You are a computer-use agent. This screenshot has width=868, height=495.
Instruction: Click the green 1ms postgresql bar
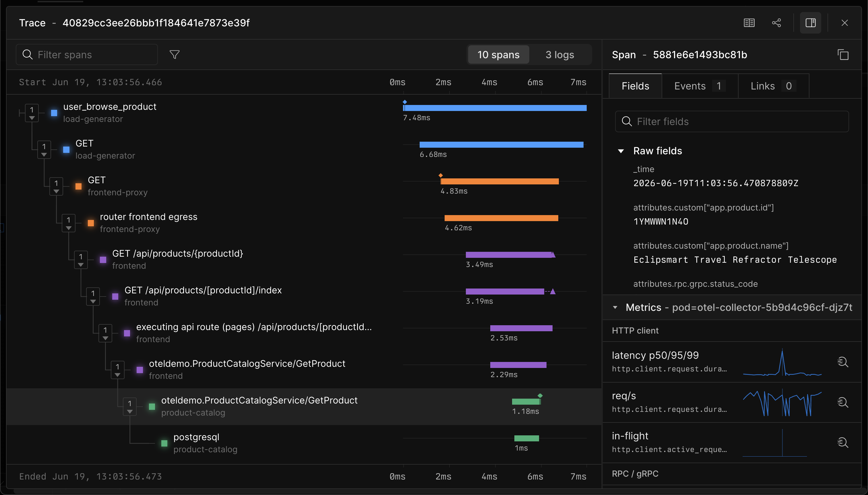point(526,439)
